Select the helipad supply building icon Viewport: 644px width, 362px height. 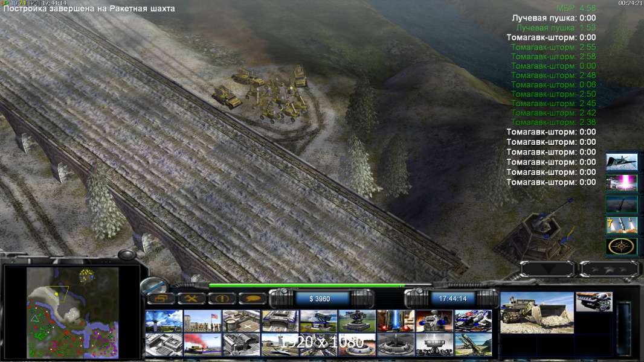(241, 321)
